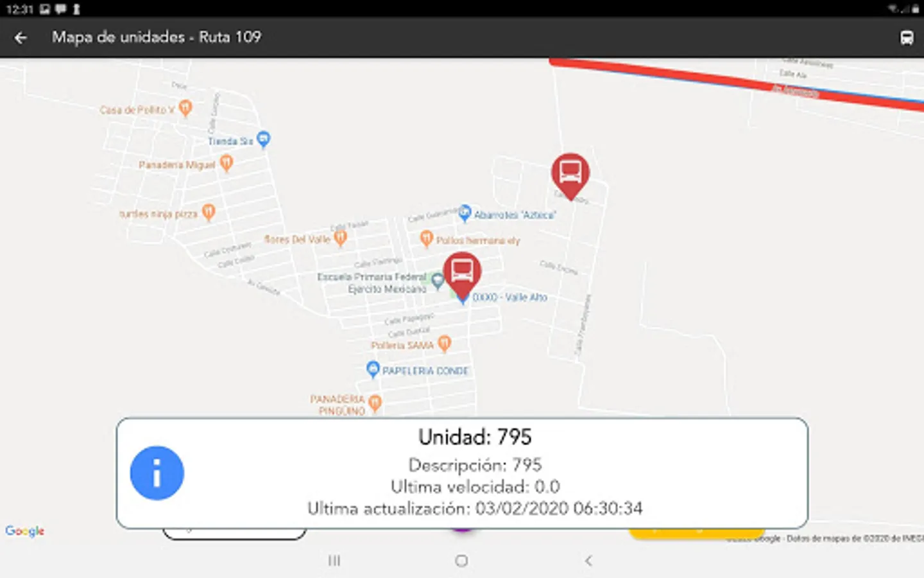Tap Casa de Pollito Y restaurant pin
Viewport: 924px width, 578px height.
coord(185,108)
